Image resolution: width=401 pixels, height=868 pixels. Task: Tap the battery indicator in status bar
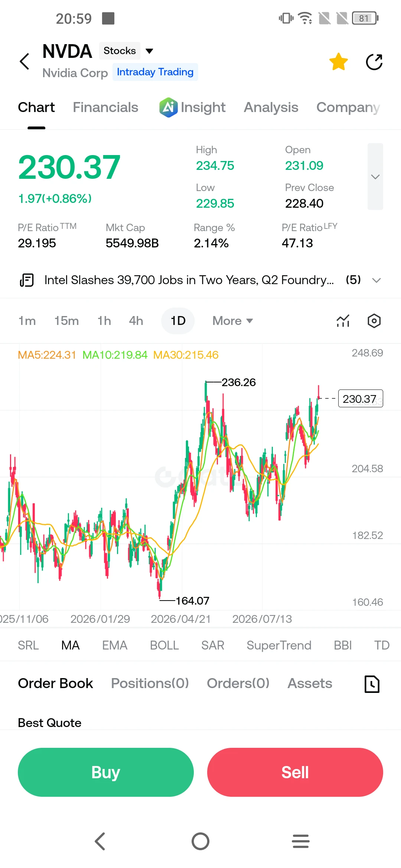click(365, 18)
